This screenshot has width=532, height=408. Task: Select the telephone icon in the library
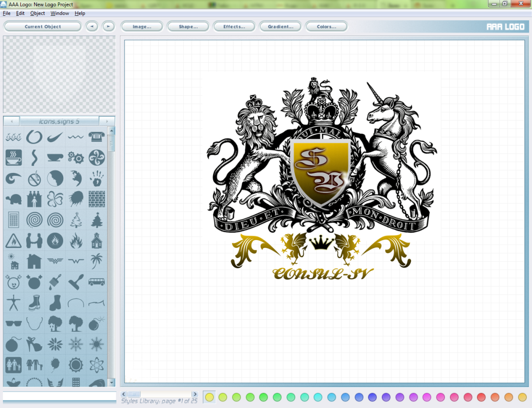click(x=97, y=137)
